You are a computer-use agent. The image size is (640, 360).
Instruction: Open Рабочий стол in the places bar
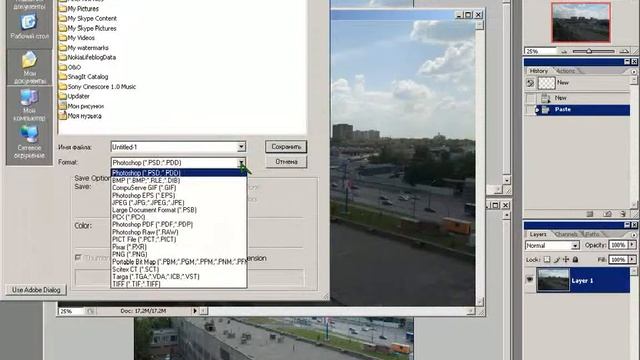coord(29,27)
